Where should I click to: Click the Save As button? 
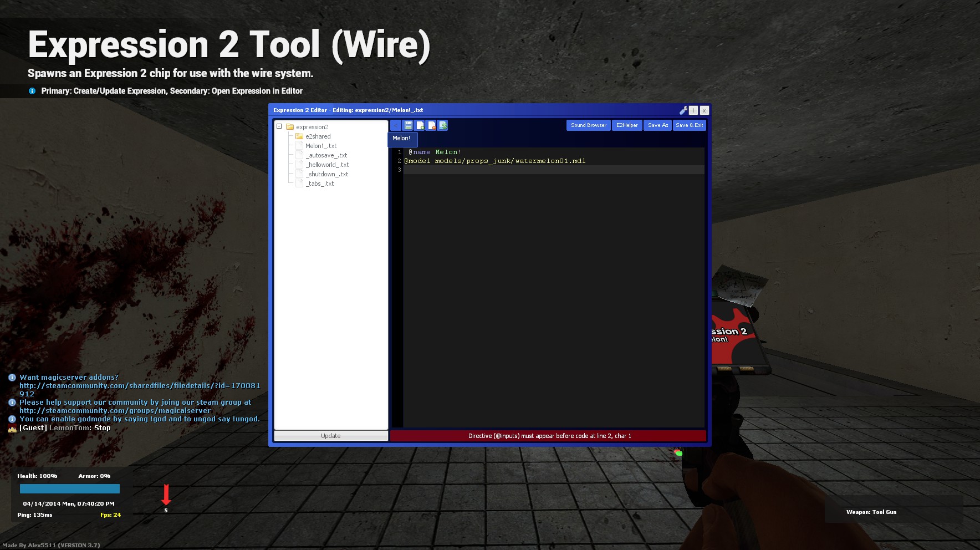[x=658, y=125]
